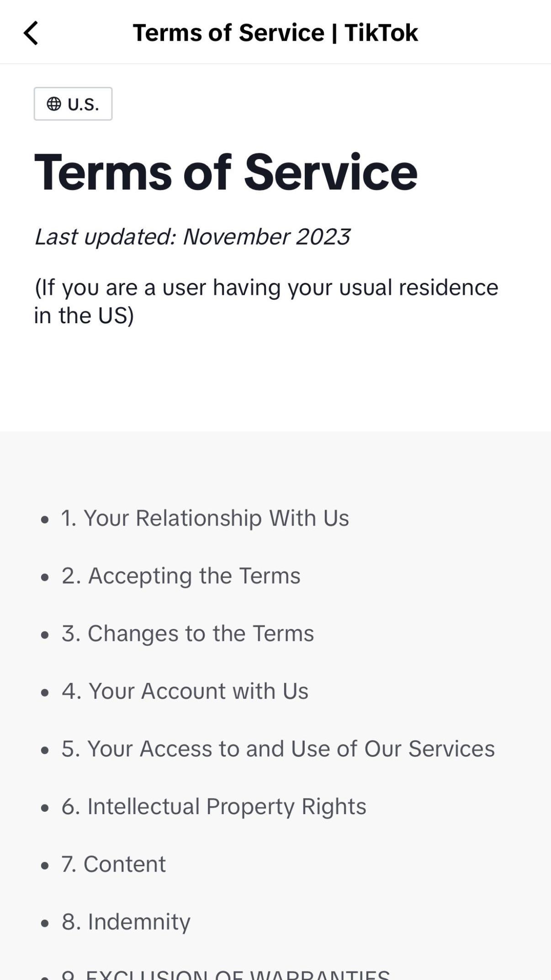
Task: Select the 'Last updated: November 2023' text
Action: click(x=192, y=237)
